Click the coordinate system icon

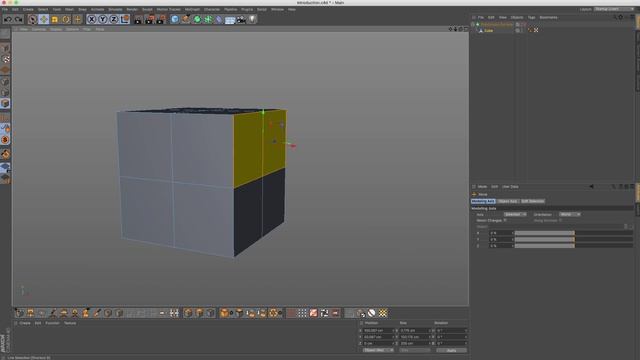coord(125,19)
